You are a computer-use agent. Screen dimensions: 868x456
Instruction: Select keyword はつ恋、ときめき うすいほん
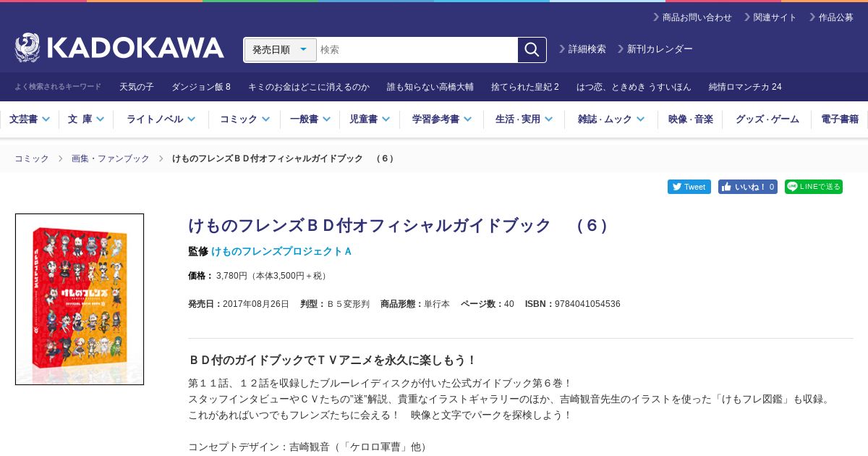(x=634, y=87)
